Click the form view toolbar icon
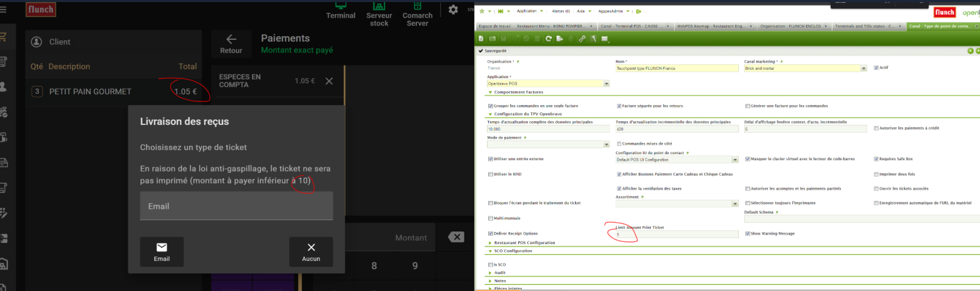 tap(604, 38)
